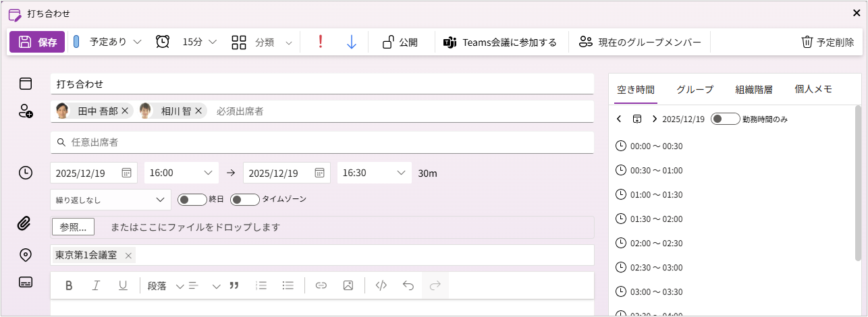Image resolution: width=868 pixels, height=317 pixels.
Task: Open end date calendar picker icon
Action: pos(319,173)
